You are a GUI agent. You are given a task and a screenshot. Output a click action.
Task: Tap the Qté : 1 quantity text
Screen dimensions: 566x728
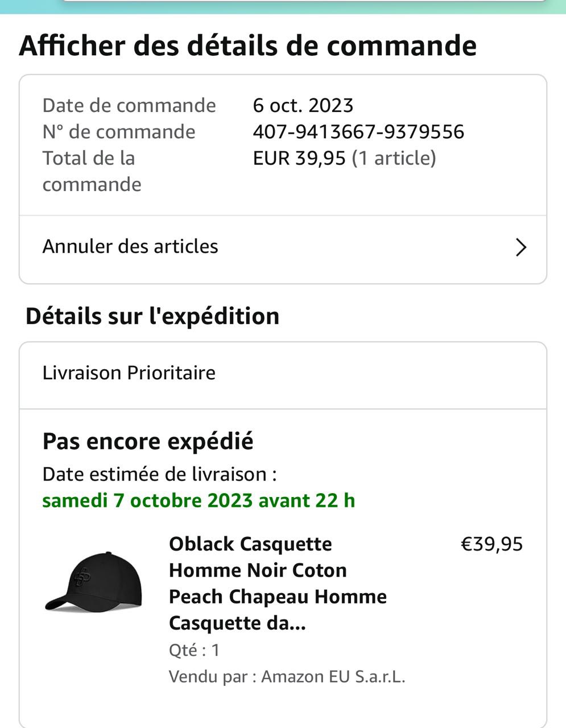point(194,650)
